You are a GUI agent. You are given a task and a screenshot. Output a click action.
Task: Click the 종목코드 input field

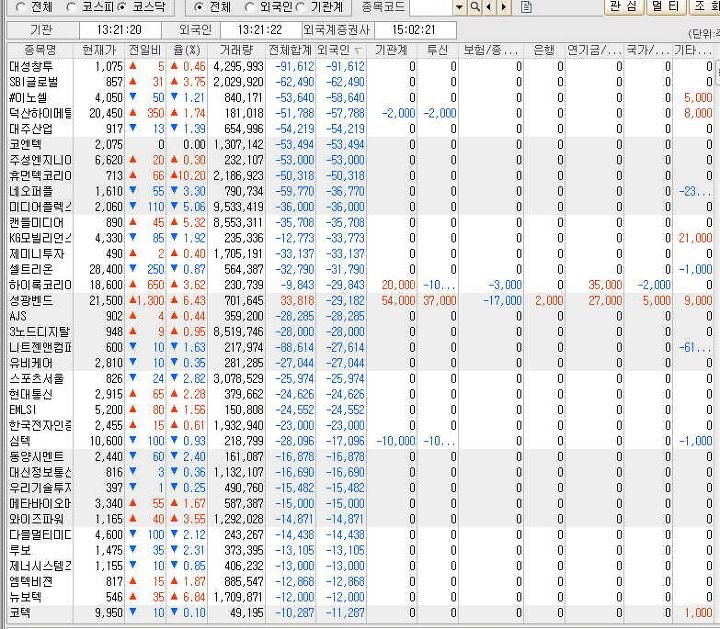click(x=431, y=7)
